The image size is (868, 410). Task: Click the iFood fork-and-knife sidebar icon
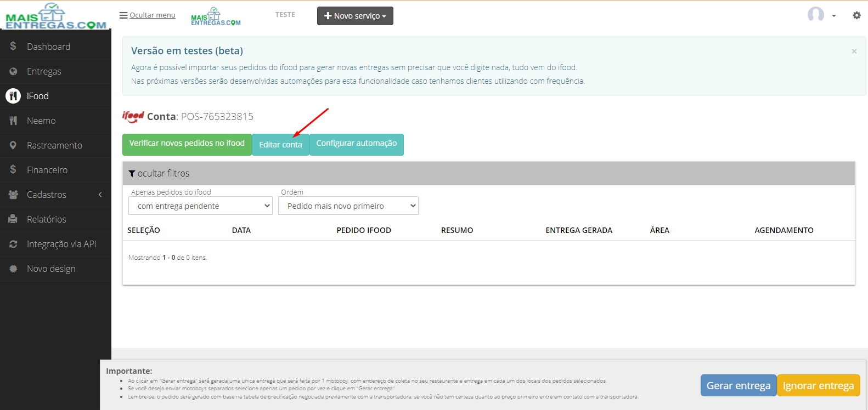[x=13, y=96]
